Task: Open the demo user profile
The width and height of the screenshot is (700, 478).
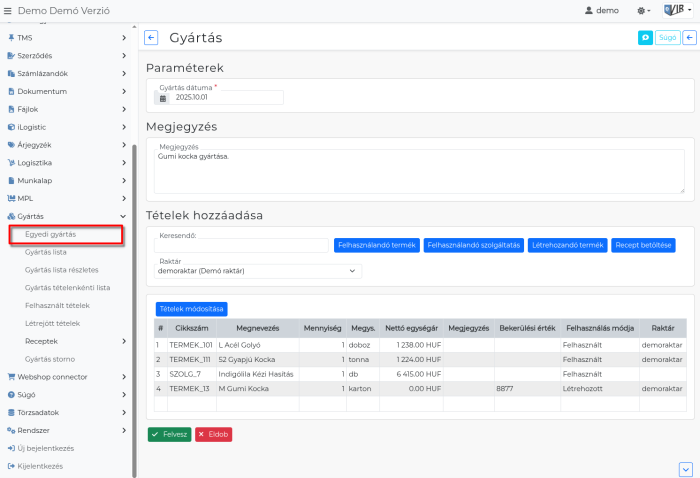Action: 602,10
